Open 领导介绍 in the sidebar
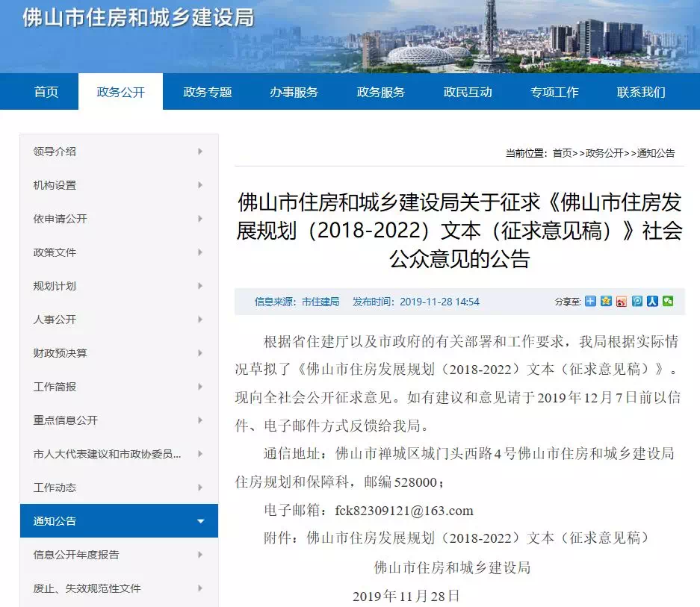 (x=55, y=152)
